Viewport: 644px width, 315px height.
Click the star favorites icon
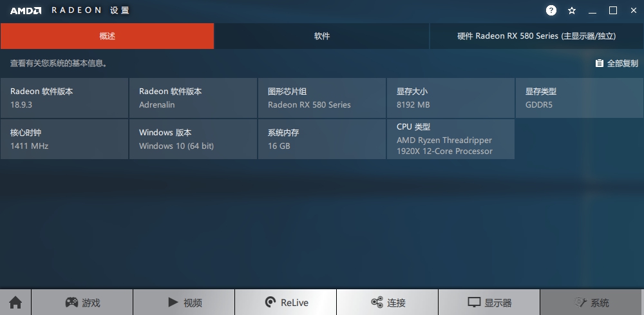point(572,11)
